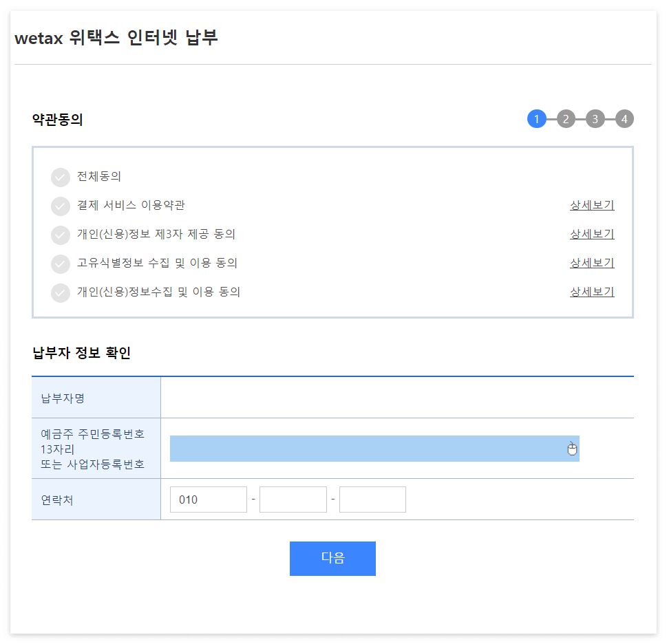The width and height of the screenshot is (667, 644).
Task: Open 상세보기 for 제3자 제공 동의
Action: point(591,234)
